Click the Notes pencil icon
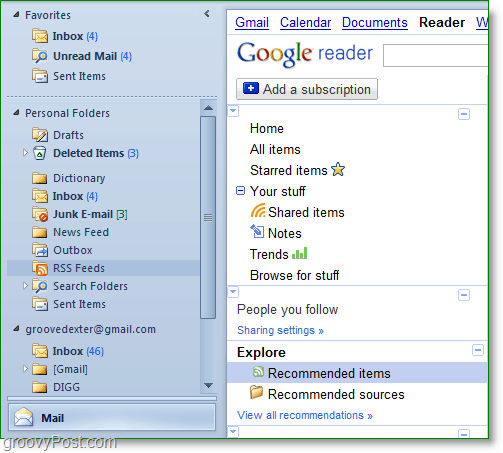Viewport: 503px width, 453px height. tap(257, 231)
